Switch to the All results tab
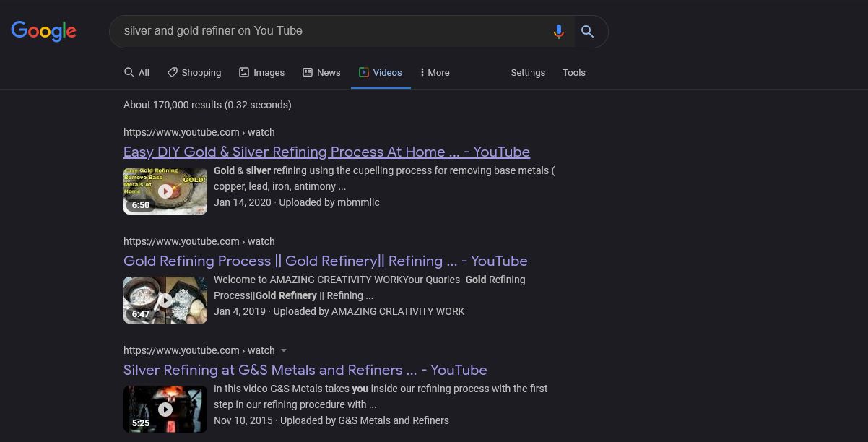This screenshot has width=868, height=442. click(x=136, y=72)
